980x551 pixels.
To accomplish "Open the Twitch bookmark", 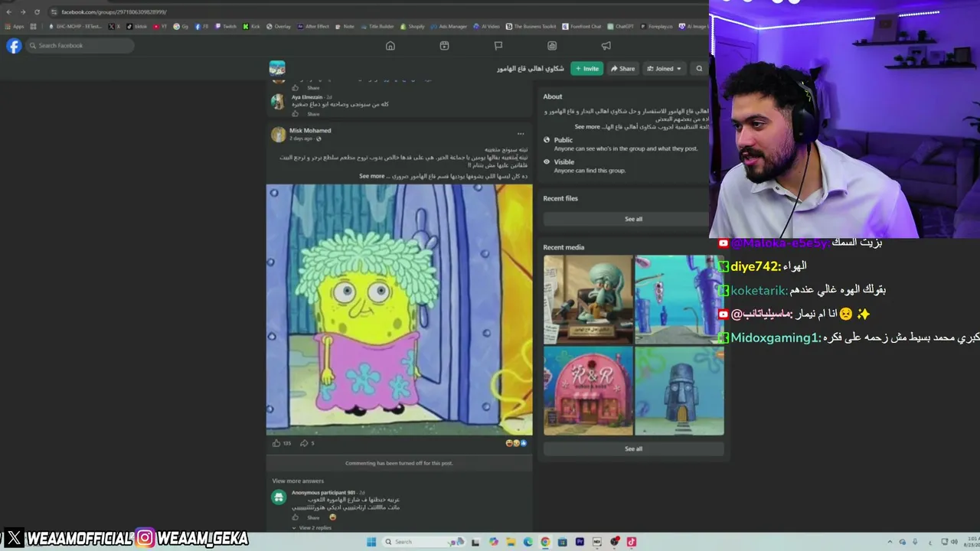I will (226, 27).
